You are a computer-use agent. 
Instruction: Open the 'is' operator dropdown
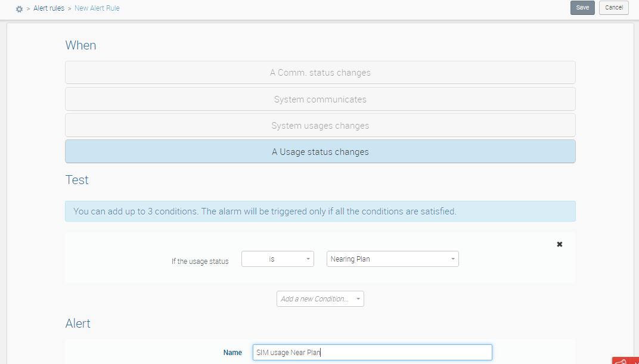[277, 259]
